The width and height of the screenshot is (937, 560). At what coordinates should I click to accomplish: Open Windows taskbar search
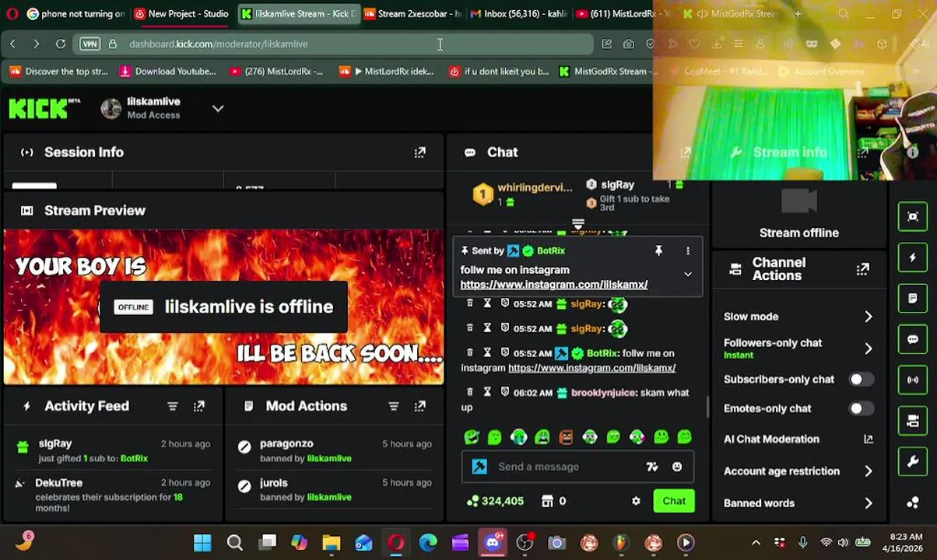234,543
